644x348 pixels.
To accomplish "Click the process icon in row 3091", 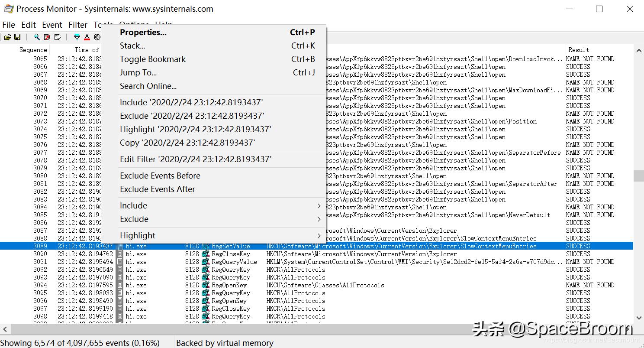I will 120,262.
